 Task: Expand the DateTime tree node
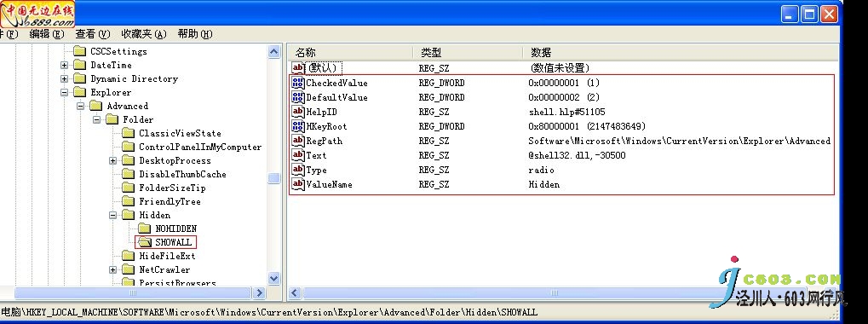tap(64, 66)
